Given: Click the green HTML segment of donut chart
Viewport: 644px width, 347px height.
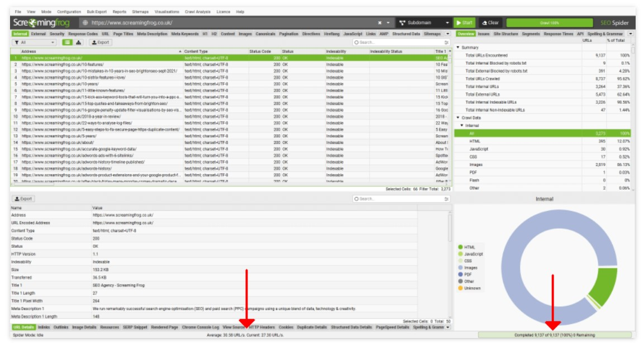Looking at the screenshot, I should click(x=604, y=287).
